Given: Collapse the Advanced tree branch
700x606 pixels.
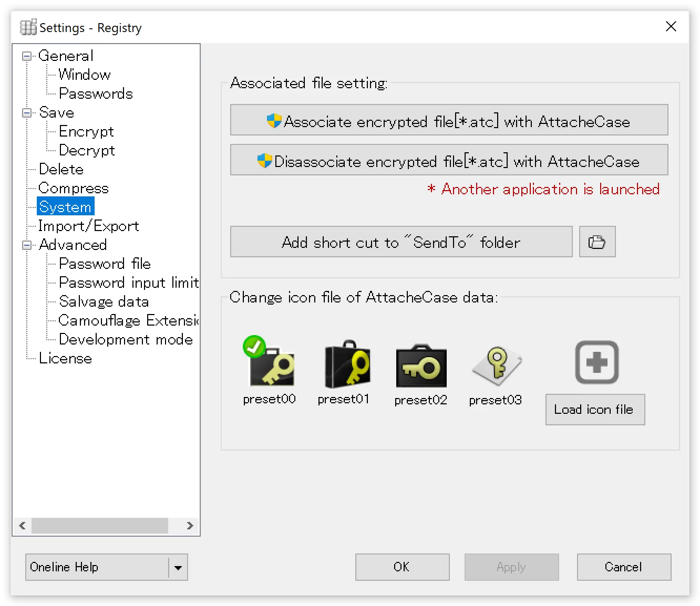Looking at the screenshot, I should (26, 245).
